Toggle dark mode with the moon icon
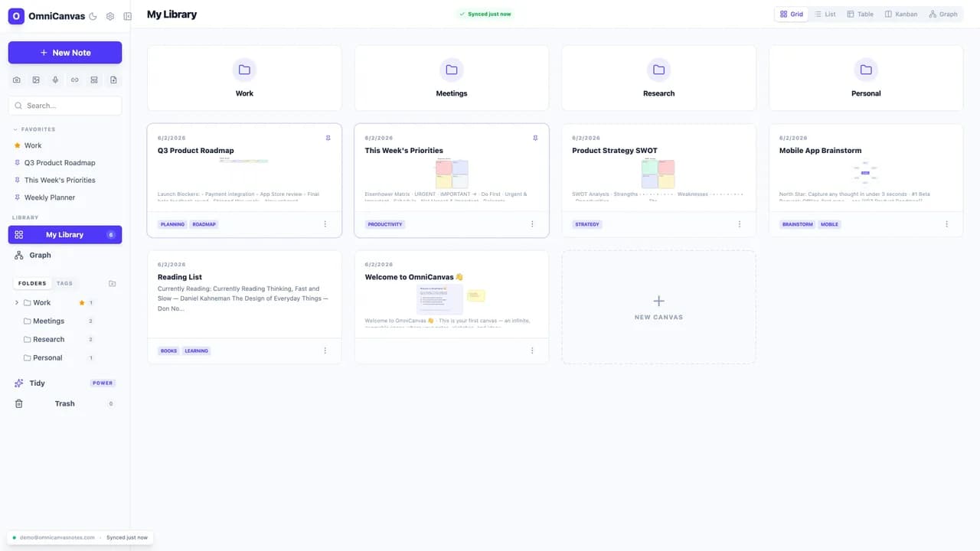This screenshot has height=551, width=980. pos(93,16)
